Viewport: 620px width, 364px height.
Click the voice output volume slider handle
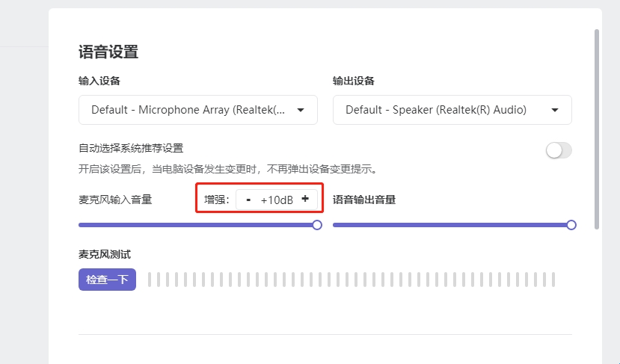point(571,225)
